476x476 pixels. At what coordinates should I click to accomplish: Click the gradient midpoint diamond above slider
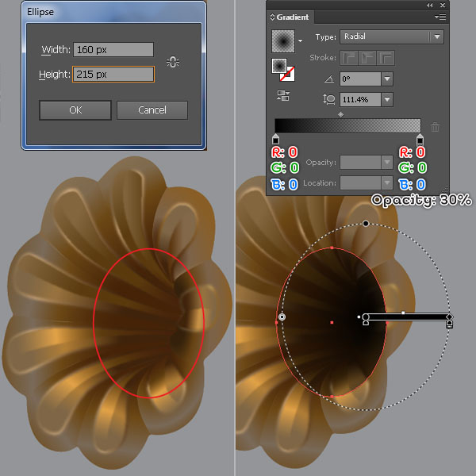341,114
